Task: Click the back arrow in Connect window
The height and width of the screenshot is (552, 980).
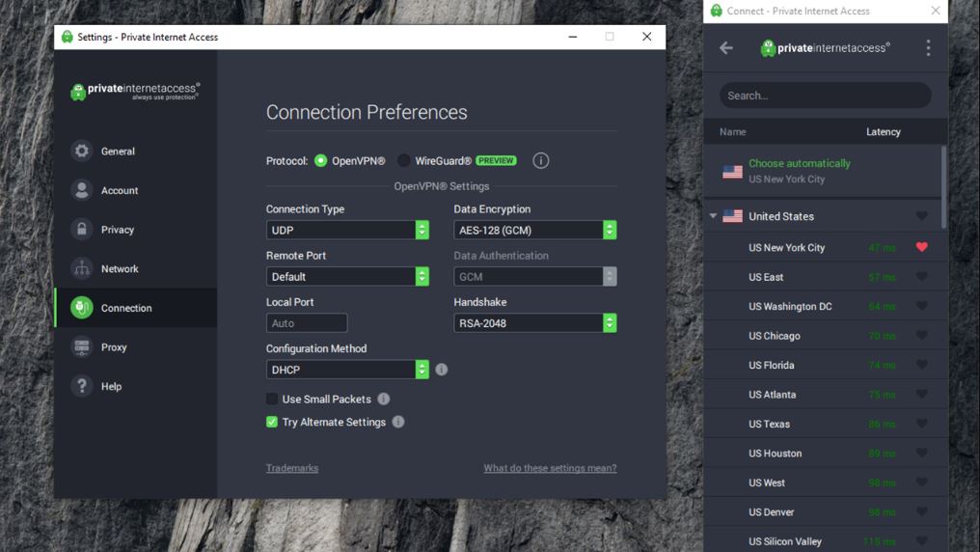Action: [x=726, y=48]
